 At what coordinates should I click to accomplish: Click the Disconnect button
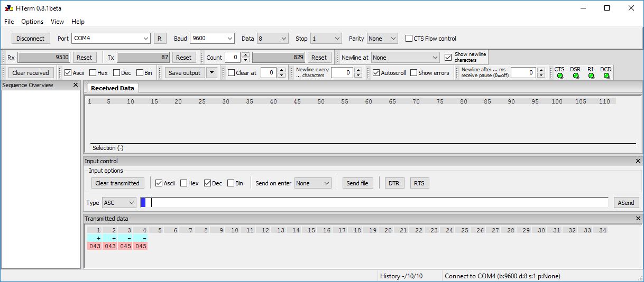pyautogui.click(x=31, y=39)
